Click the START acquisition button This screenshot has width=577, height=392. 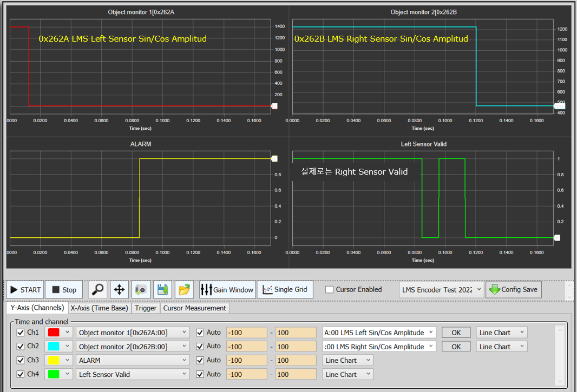[25, 290]
